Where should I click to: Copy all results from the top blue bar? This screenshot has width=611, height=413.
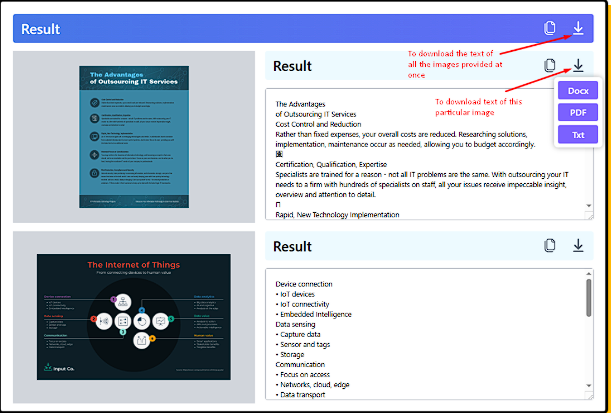549,28
